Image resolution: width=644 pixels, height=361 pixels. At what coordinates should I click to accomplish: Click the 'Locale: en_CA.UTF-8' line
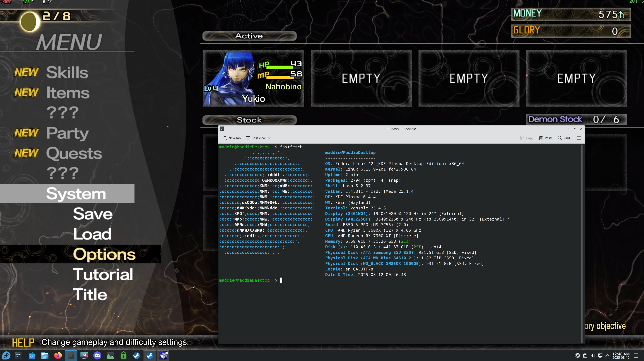(x=349, y=269)
